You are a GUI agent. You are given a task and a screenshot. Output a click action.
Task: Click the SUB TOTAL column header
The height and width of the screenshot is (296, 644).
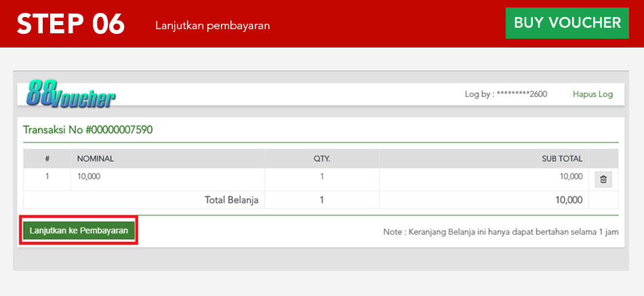point(561,159)
